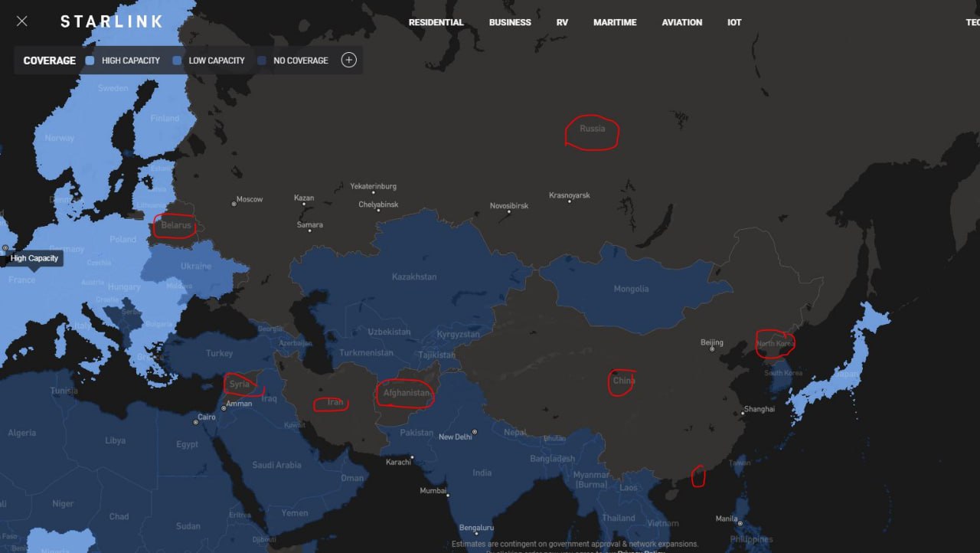The height and width of the screenshot is (553, 980).
Task: Click the Sudan country label
Action: click(x=188, y=526)
